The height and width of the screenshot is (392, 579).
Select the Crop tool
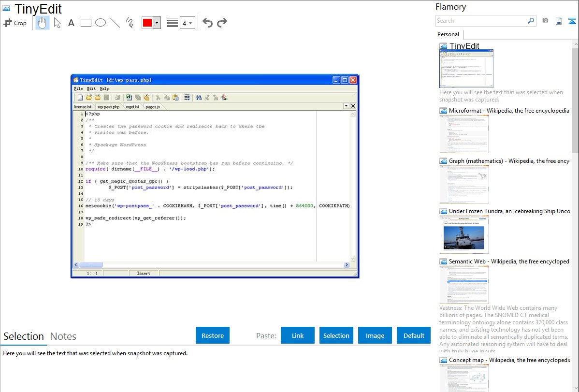pos(15,23)
